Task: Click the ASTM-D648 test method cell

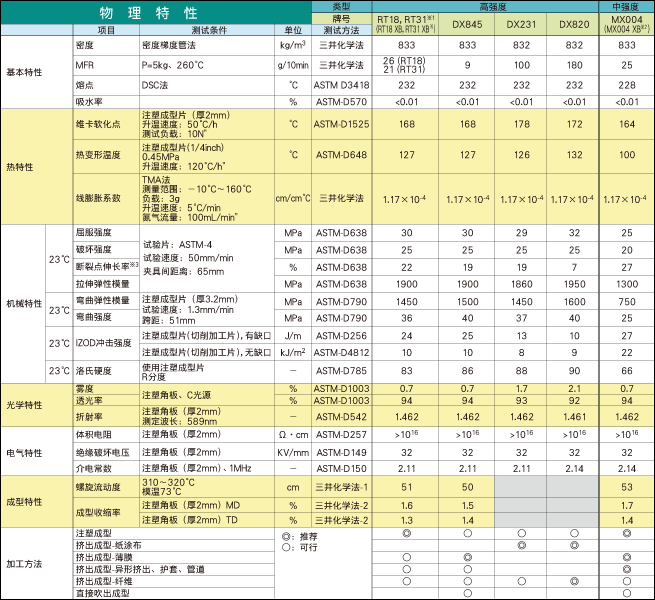Action: pos(341,155)
